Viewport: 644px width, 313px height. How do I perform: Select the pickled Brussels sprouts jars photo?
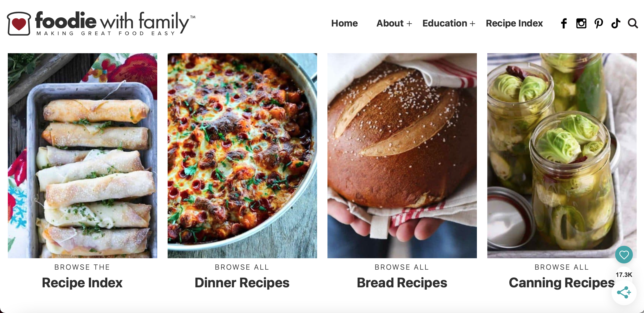pyautogui.click(x=562, y=156)
